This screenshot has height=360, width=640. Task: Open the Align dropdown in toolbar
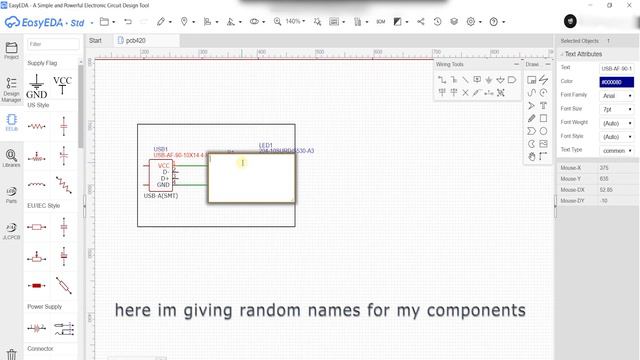[211, 22]
